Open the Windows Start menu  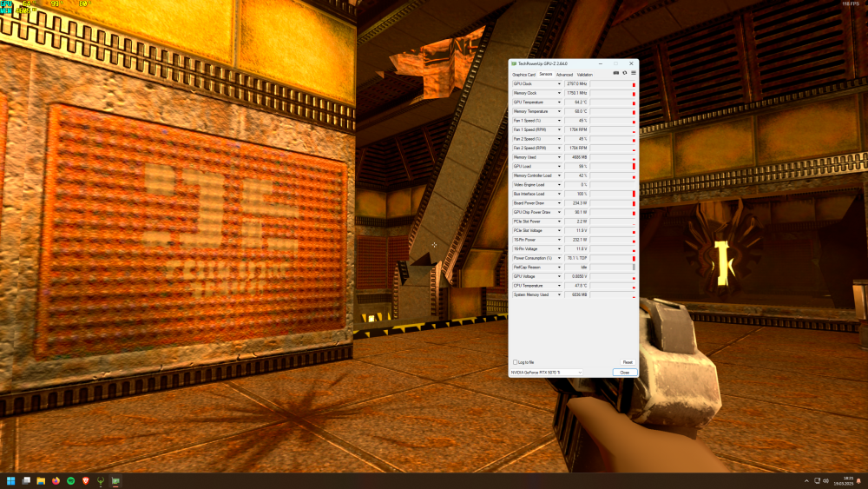tap(10, 480)
